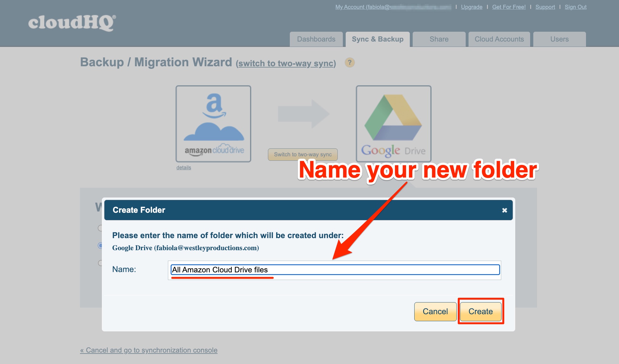Open the help question mark next to wizard title
Screen dimensions: 619x364
[349, 62]
